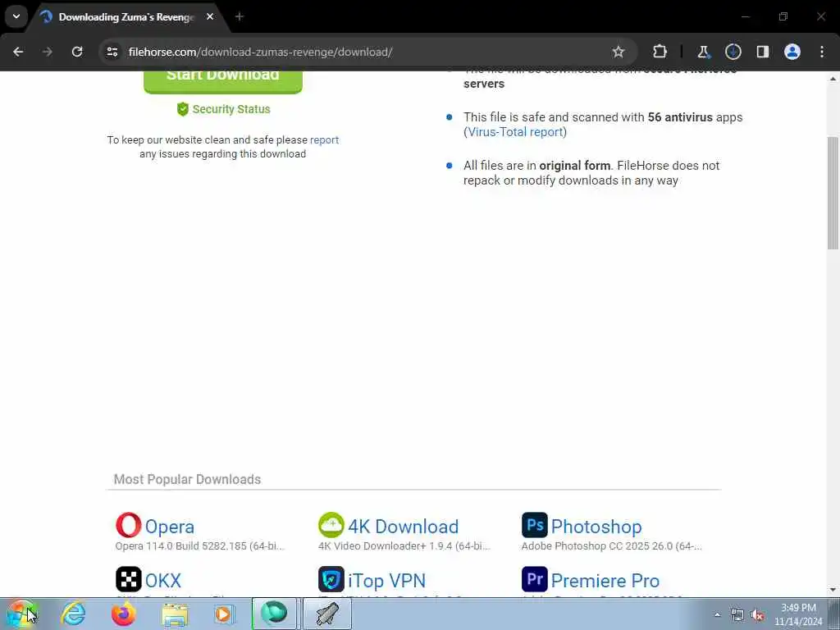Click the report link
Screen dimensions: 840x630
[x=324, y=139]
